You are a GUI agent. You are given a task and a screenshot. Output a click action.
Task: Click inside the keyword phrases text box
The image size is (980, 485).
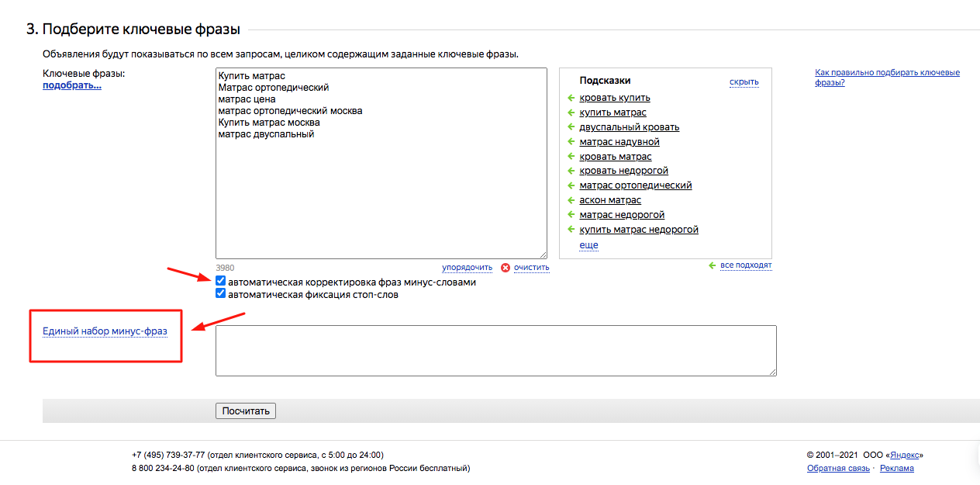(x=381, y=194)
